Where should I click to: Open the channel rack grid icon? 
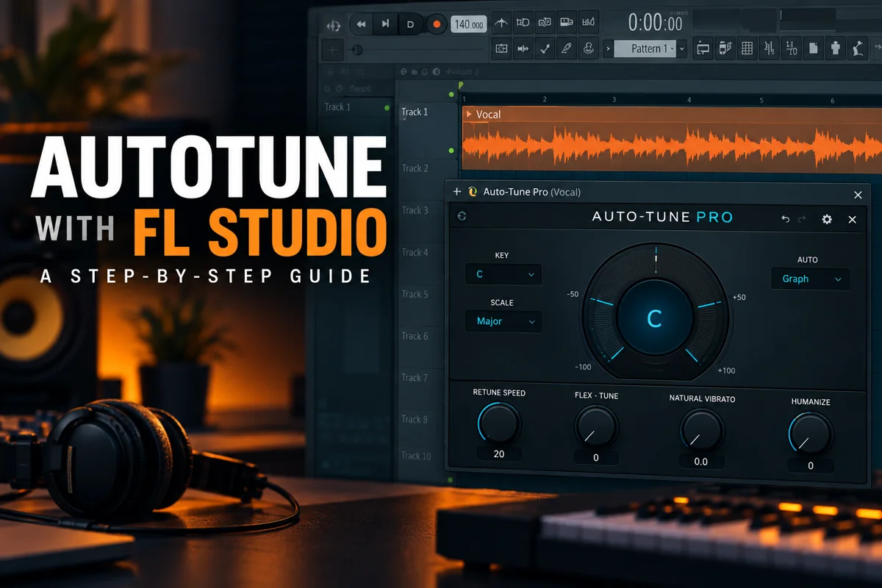click(x=747, y=49)
